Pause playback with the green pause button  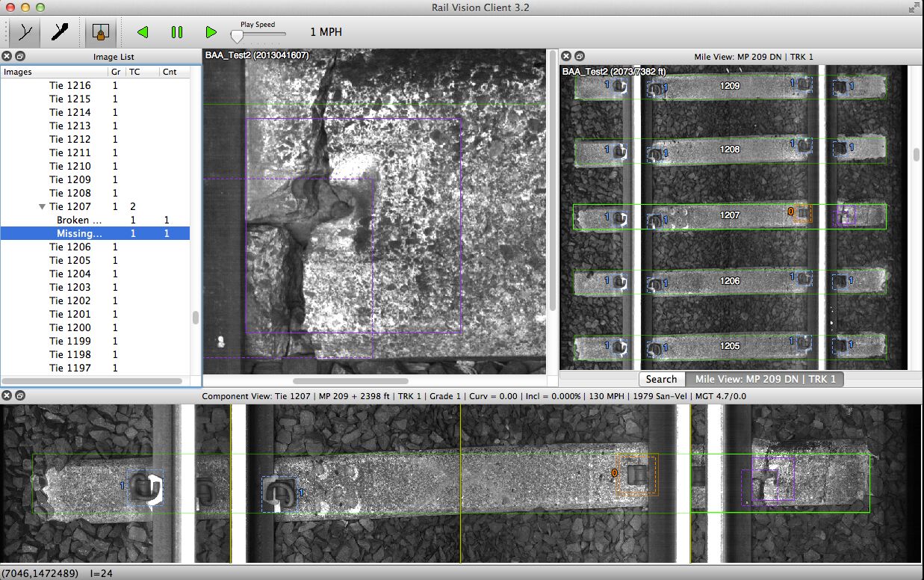coord(177,32)
